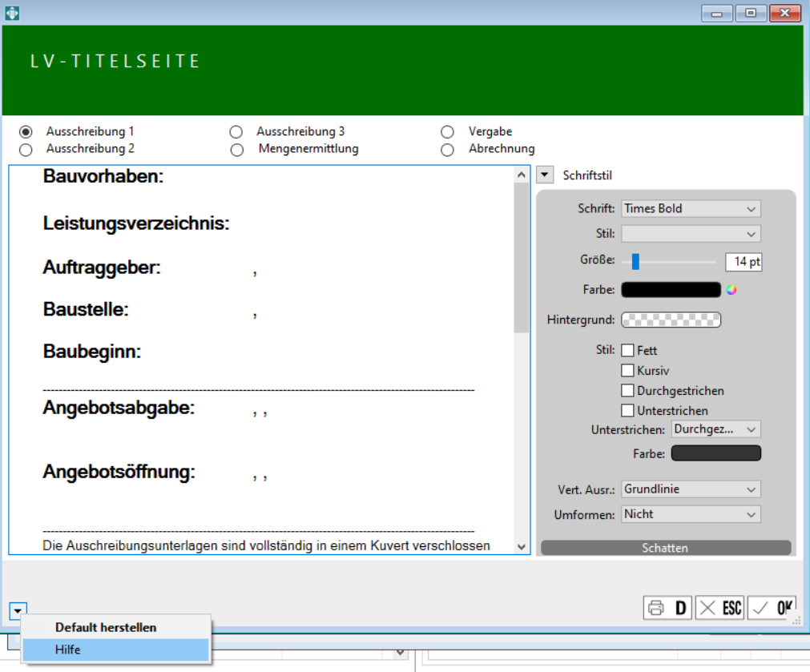Click the 14 pt size field
The width and height of the screenshot is (810, 672).
click(x=743, y=262)
